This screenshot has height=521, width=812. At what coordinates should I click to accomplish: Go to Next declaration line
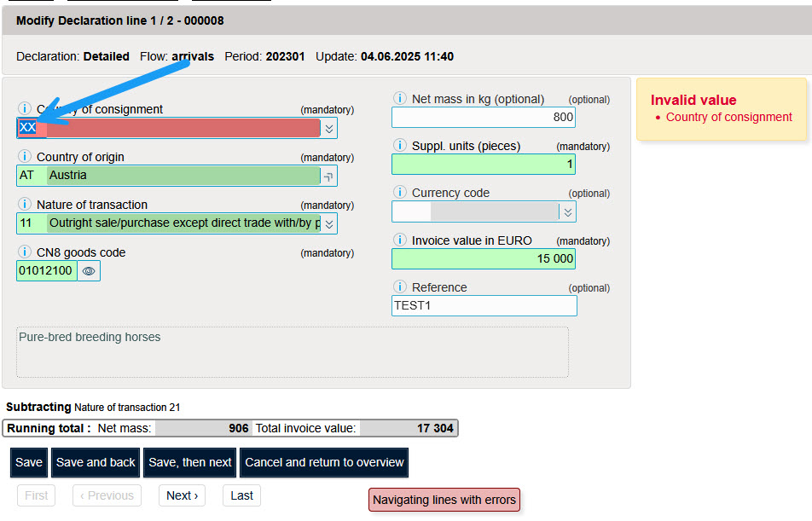point(182,495)
